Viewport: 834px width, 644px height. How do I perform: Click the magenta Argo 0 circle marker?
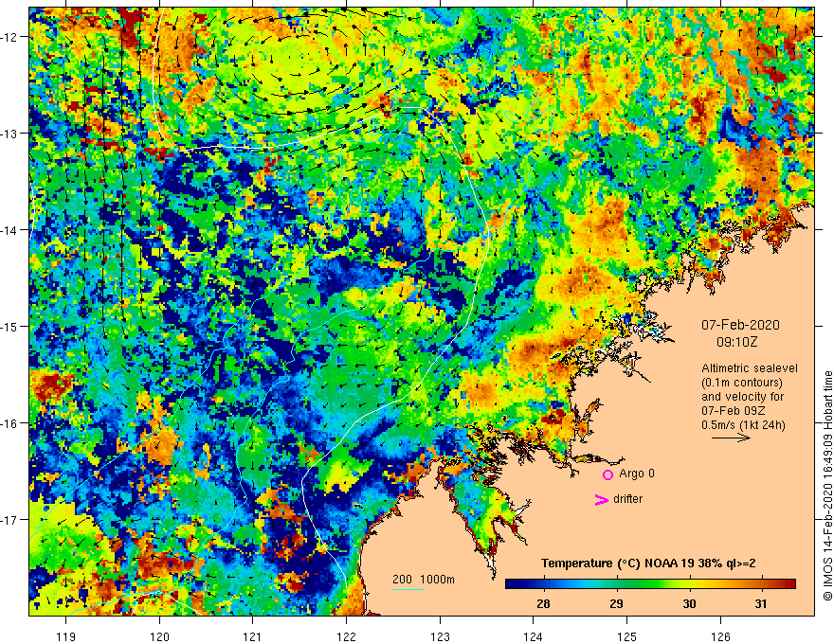pos(607,474)
